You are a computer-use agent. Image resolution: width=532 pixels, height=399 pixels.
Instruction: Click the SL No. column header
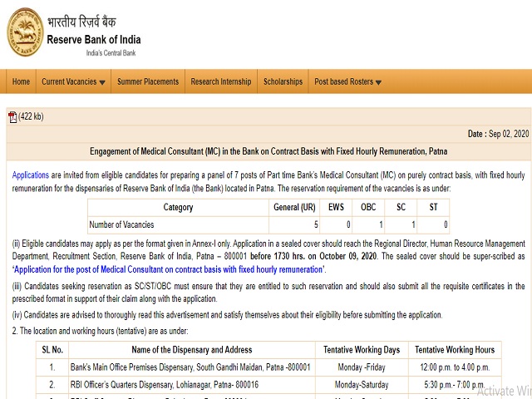(x=52, y=350)
